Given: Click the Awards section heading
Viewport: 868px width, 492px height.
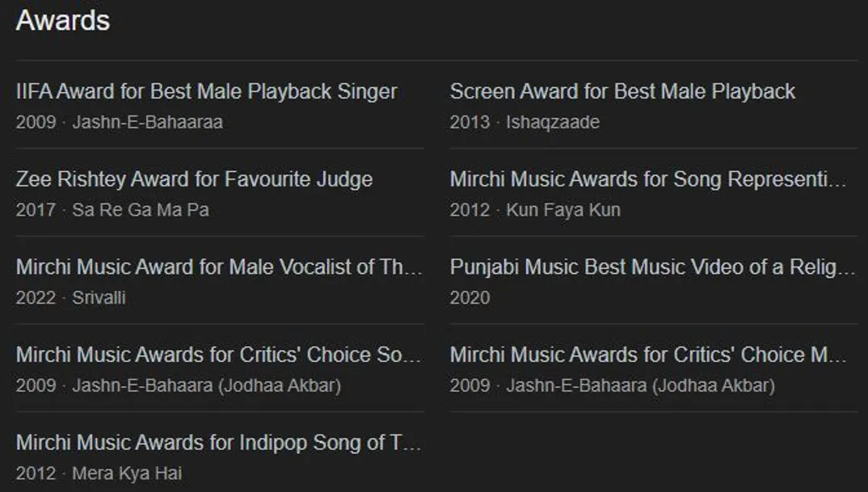Looking at the screenshot, I should 63,20.
